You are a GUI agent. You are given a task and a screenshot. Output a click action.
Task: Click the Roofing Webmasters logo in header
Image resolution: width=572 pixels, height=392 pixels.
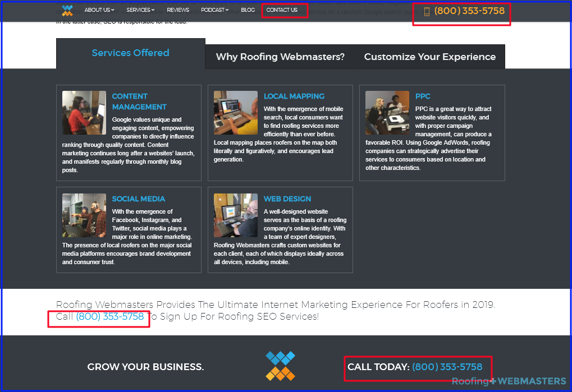click(x=67, y=11)
